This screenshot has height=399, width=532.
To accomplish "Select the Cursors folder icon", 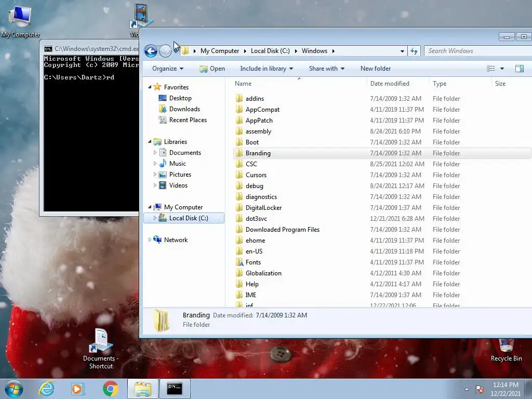I will [239, 175].
